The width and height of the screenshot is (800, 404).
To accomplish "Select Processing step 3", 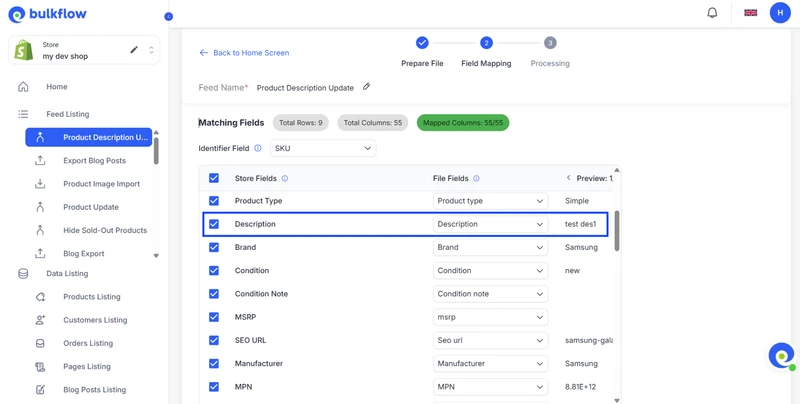I will pos(550,53).
